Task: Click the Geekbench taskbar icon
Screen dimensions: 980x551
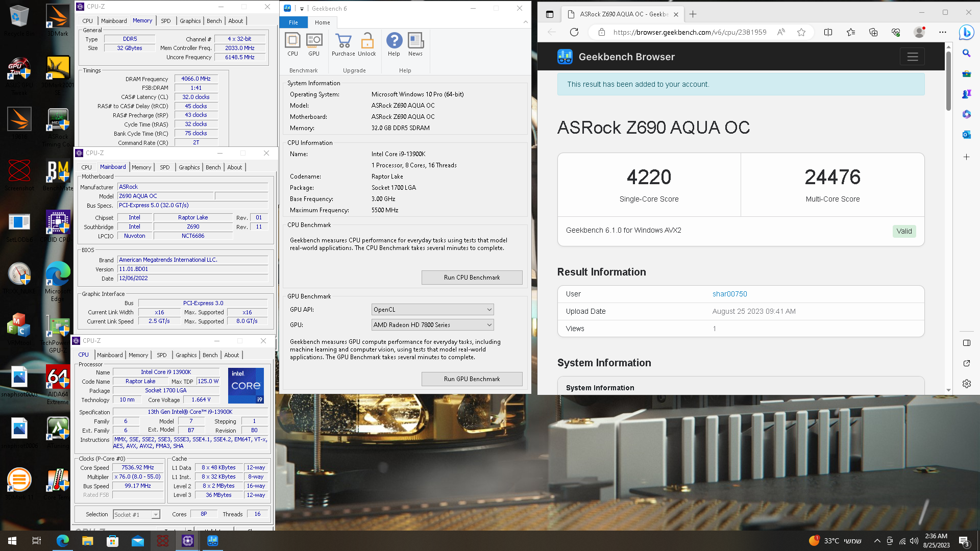Action: tap(213, 541)
